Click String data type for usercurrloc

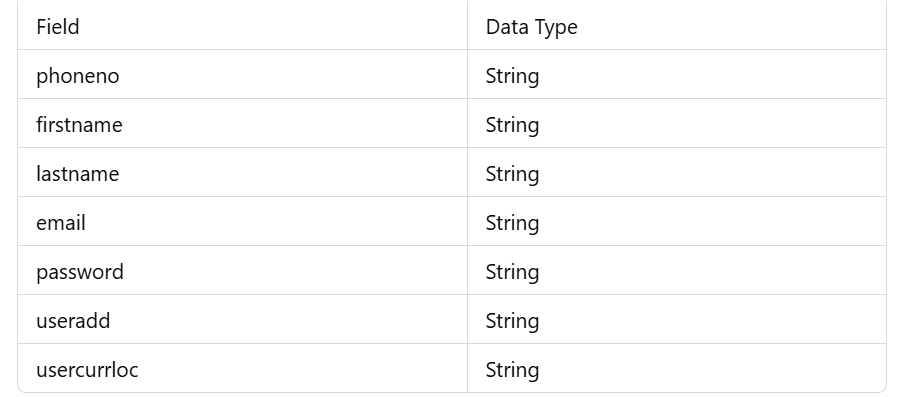(512, 370)
